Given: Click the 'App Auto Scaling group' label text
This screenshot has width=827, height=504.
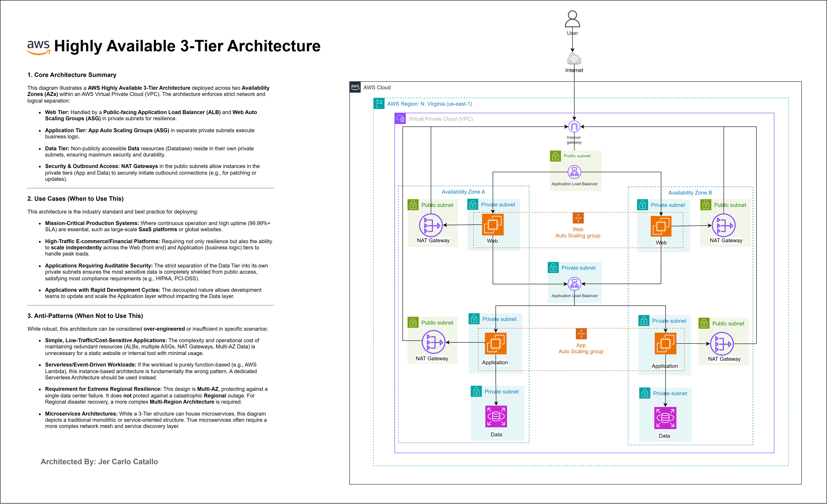Looking at the screenshot, I should coord(581,348).
